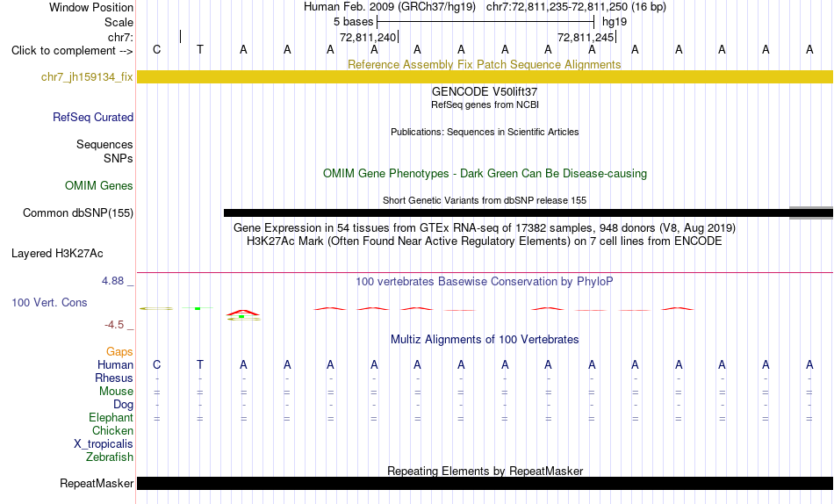Click the black RepeatMasker element bar
Image resolution: width=834 pixels, height=504 pixels.
coord(485,483)
